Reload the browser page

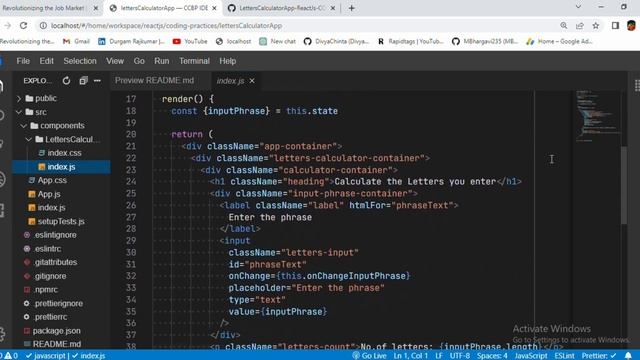[23, 26]
